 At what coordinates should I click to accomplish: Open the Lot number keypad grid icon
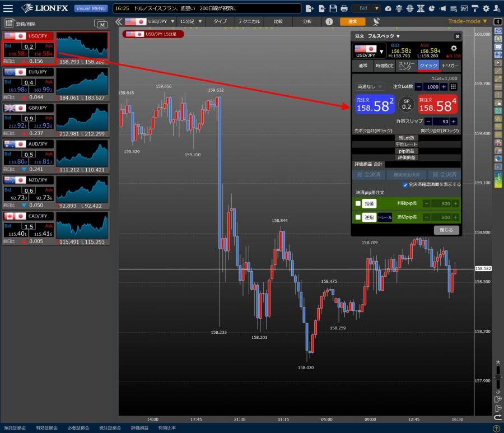click(x=454, y=87)
